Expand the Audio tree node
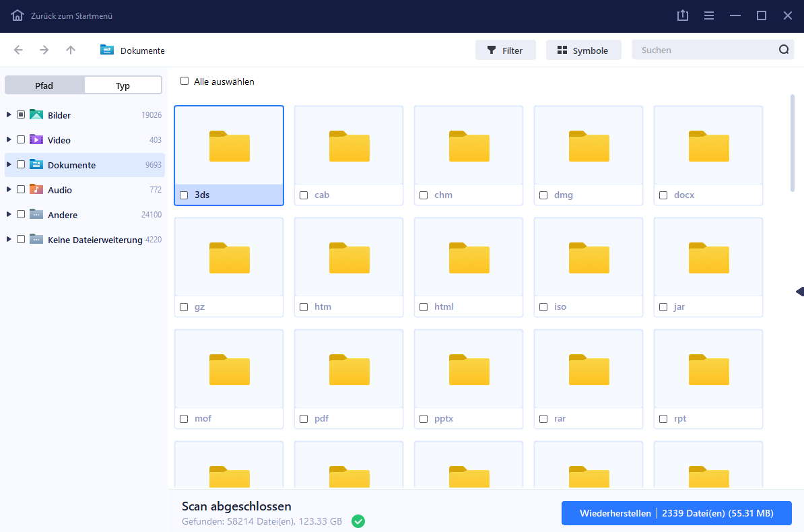This screenshot has height=532, width=804. tap(9, 189)
